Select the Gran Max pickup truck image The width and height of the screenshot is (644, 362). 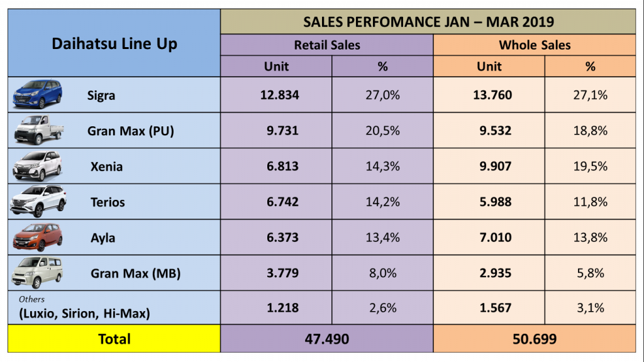click(38, 130)
